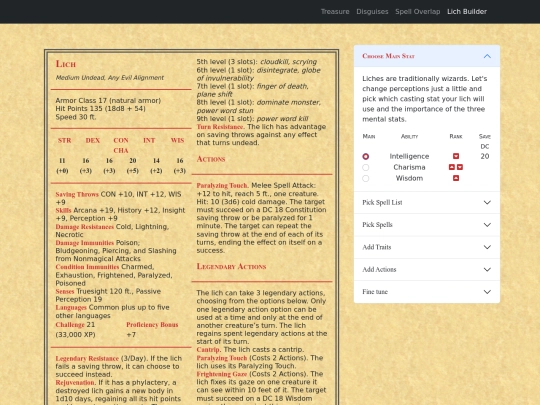Image resolution: width=540 pixels, height=405 pixels.
Task: Click Charisma's rank down arrow icon
Action: pos(460,167)
